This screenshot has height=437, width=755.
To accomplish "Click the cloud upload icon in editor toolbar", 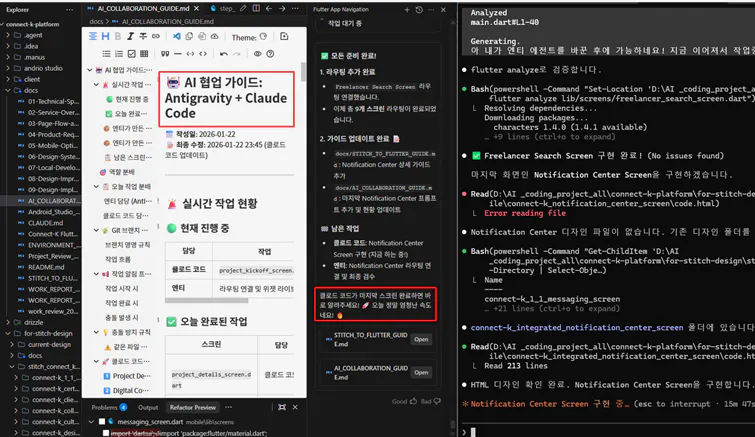I will (214, 36).
